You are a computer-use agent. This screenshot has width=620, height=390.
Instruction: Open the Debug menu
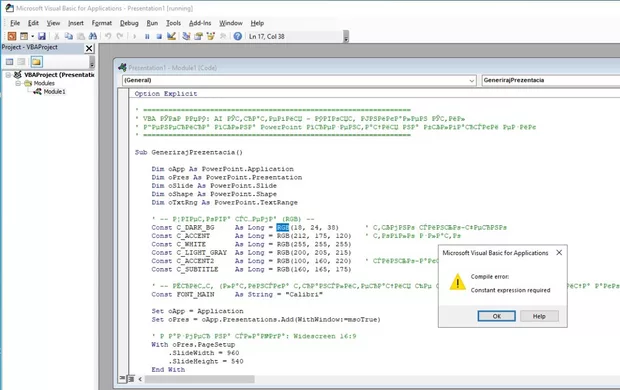(129, 23)
